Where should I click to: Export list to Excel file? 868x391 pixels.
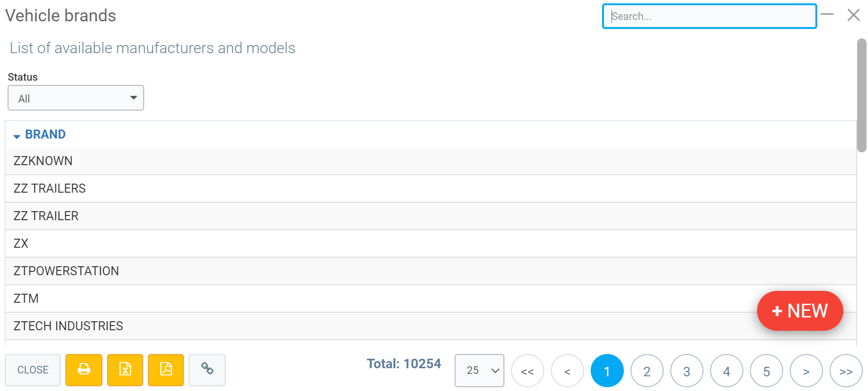(125, 370)
